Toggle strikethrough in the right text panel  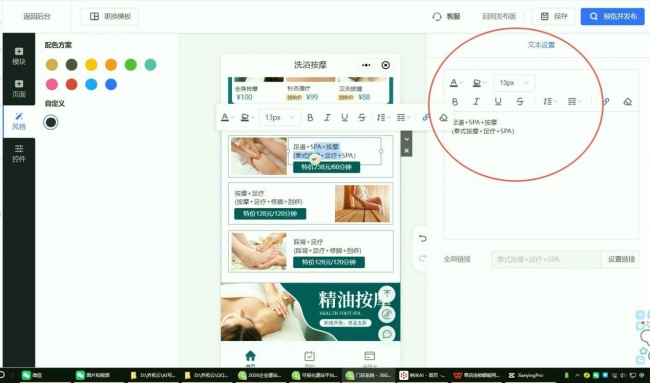(519, 102)
